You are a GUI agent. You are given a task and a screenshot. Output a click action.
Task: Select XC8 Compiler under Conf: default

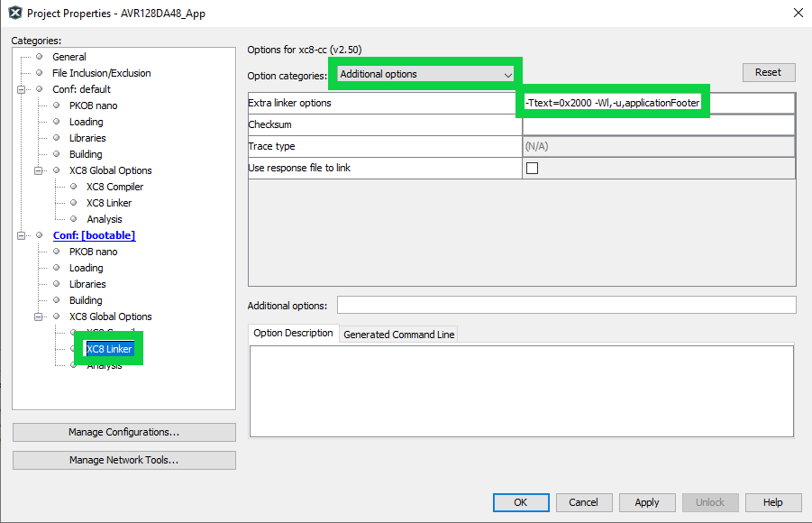(114, 187)
